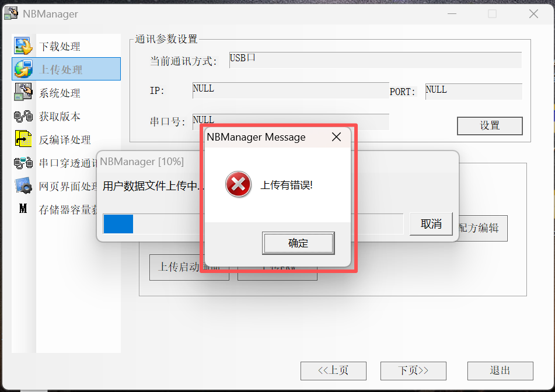
Task: Confirm the error with the 确定 button
Action: click(298, 243)
